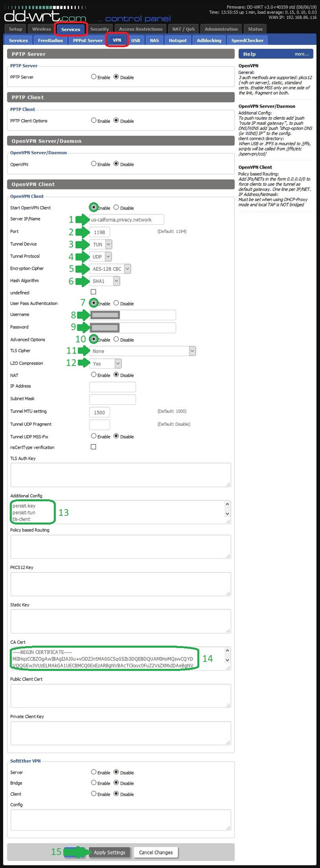Switch to the Wireless tab
The height and width of the screenshot is (868, 320).
coord(41,29)
